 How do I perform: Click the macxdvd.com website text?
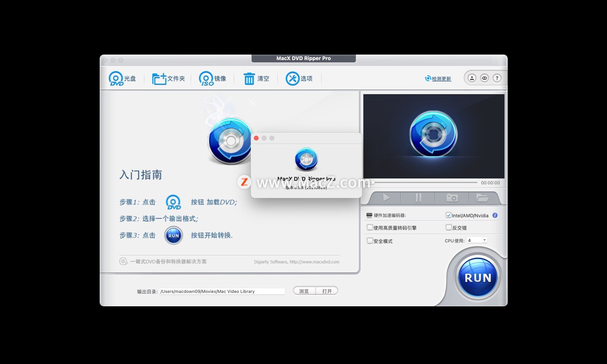pyautogui.click(x=314, y=262)
